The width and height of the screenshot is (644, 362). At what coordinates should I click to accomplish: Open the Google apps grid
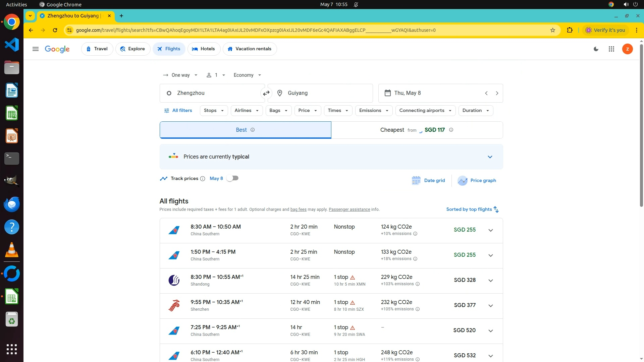611,49
